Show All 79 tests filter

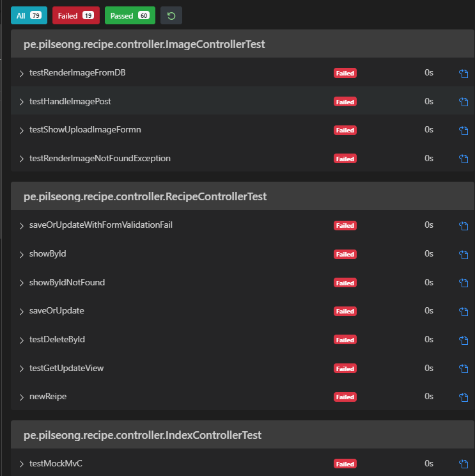29,15
